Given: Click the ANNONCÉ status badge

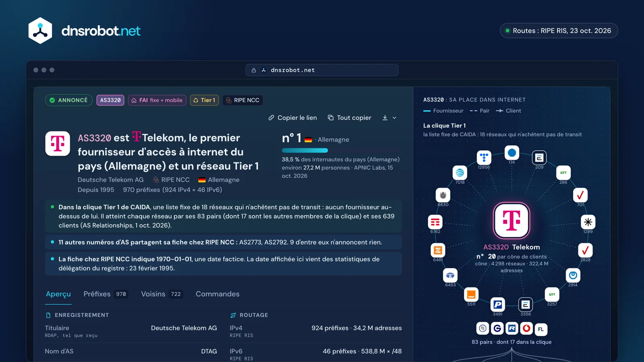Looking at the screenshot, I should (x=69, y=100).
